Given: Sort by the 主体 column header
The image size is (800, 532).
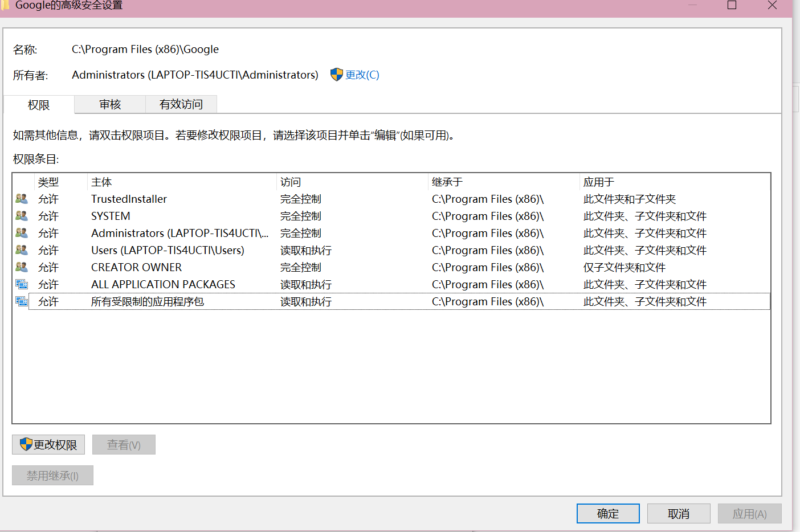Looking at the screenshot, I should [x=182, y=182].
